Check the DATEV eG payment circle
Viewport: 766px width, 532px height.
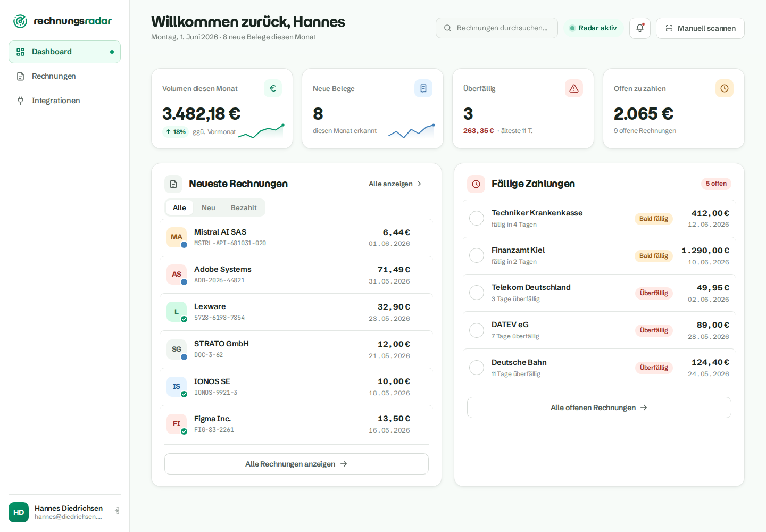click(477, 330)
